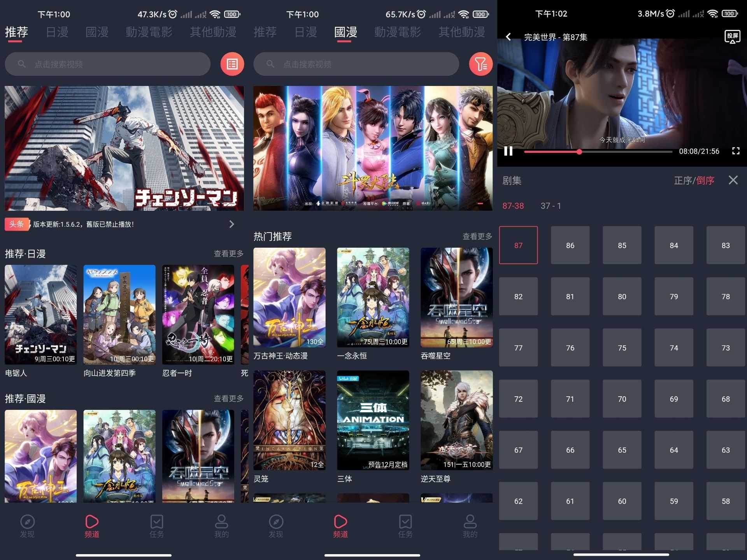
Task: Open 任务 in the middle screen's bottom bar
Action: [405, 527]
